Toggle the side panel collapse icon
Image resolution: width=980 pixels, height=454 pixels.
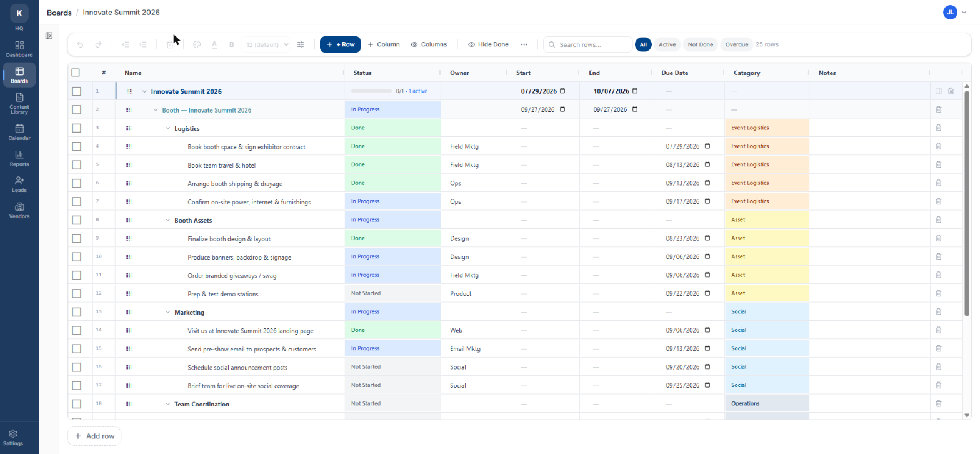[x=49, y=36]
